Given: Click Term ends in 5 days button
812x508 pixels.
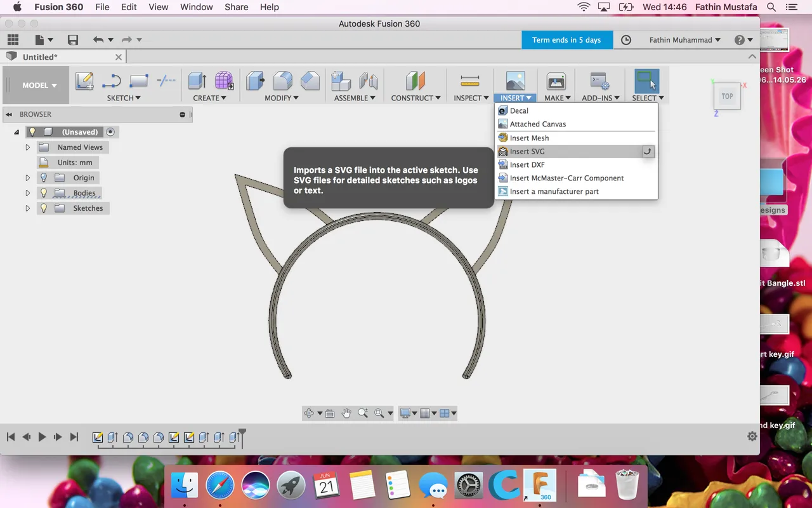Looking at the screenshot, I should [566, 40].
